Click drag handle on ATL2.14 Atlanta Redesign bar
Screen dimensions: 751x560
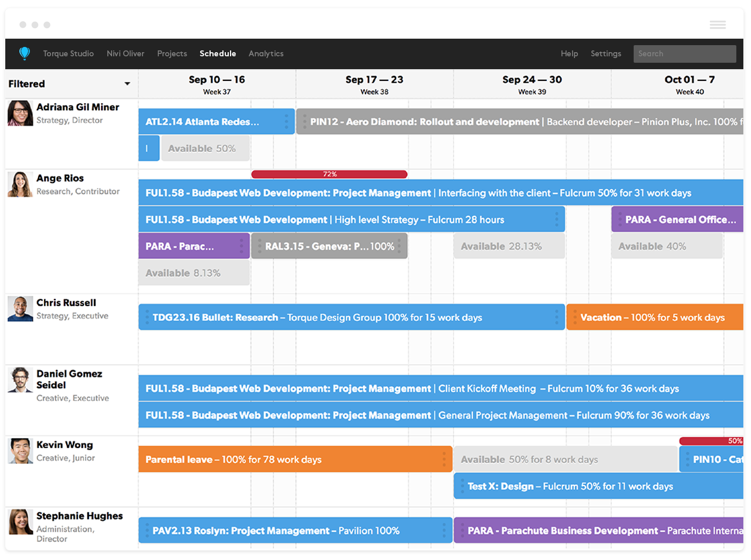(x=286, y=121)
